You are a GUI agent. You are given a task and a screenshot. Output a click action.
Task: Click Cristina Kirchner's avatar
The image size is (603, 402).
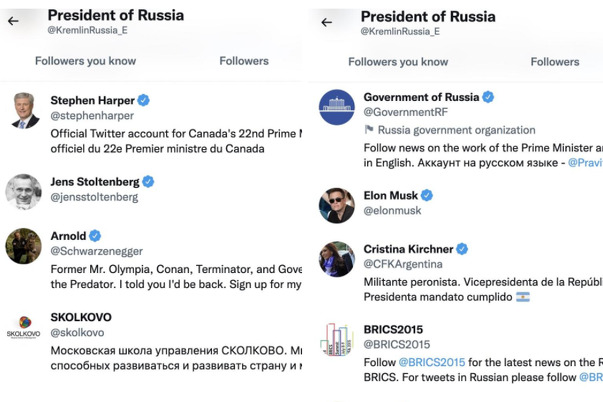coord(336,258)
